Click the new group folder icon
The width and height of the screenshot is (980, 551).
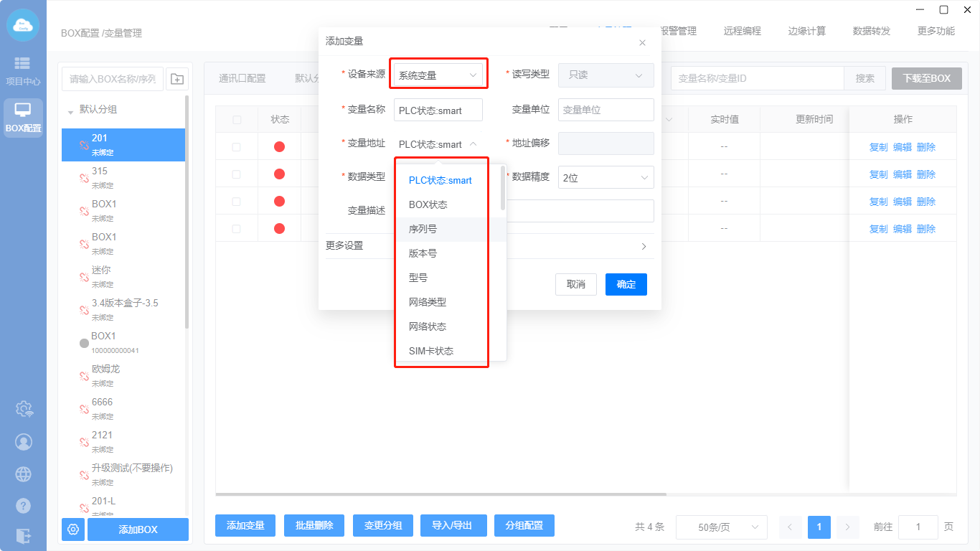[x=177, y=79]
